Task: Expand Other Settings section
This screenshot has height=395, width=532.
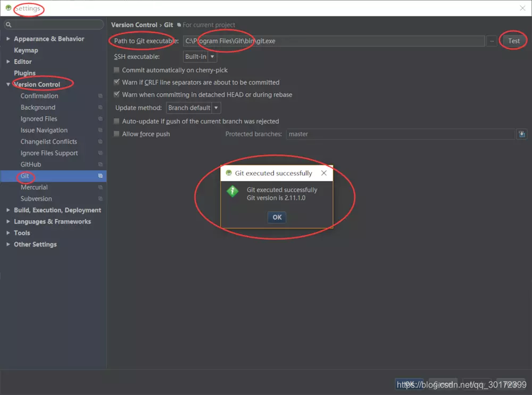Action: (x=8, y=244)
